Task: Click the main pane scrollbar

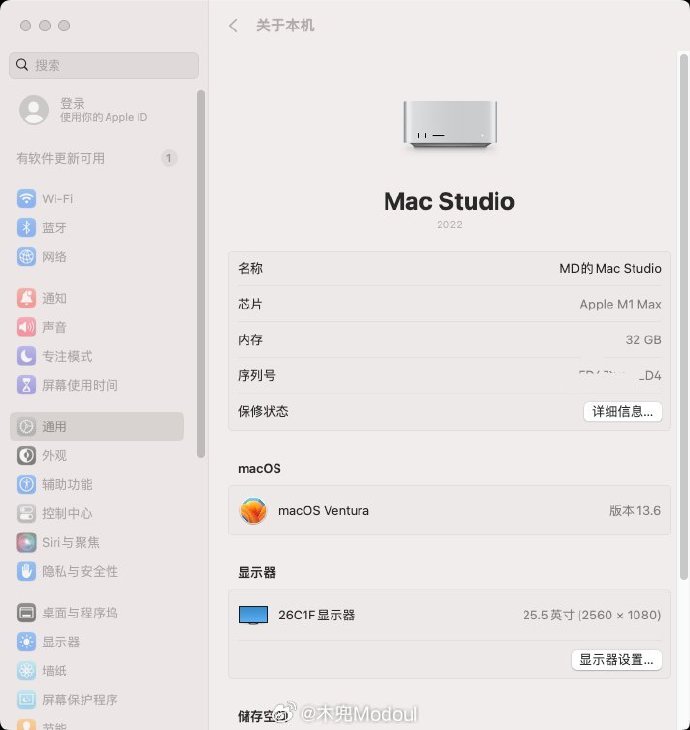Action: (x=684, y=317)
